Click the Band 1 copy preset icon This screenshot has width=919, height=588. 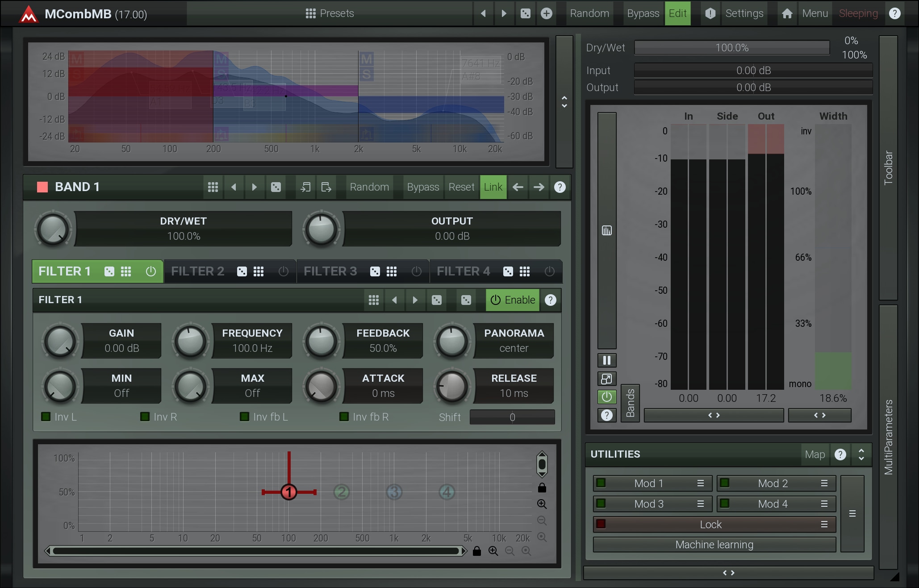tap(305, 187)
